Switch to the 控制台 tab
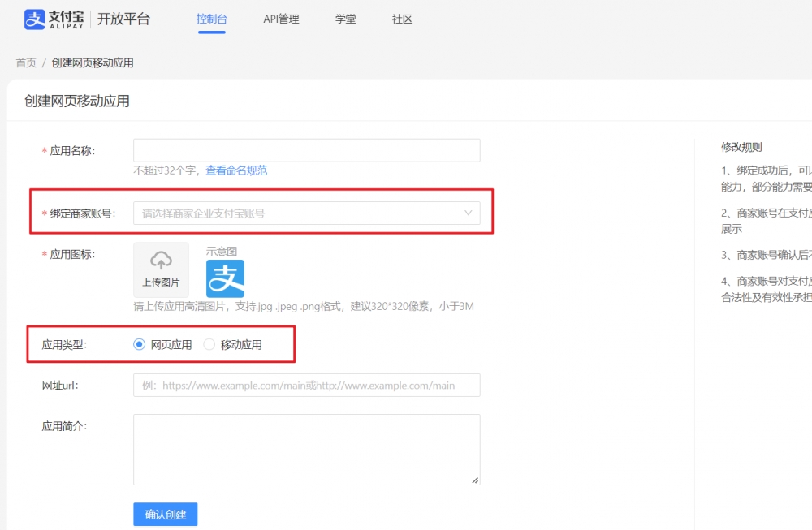 211,19
